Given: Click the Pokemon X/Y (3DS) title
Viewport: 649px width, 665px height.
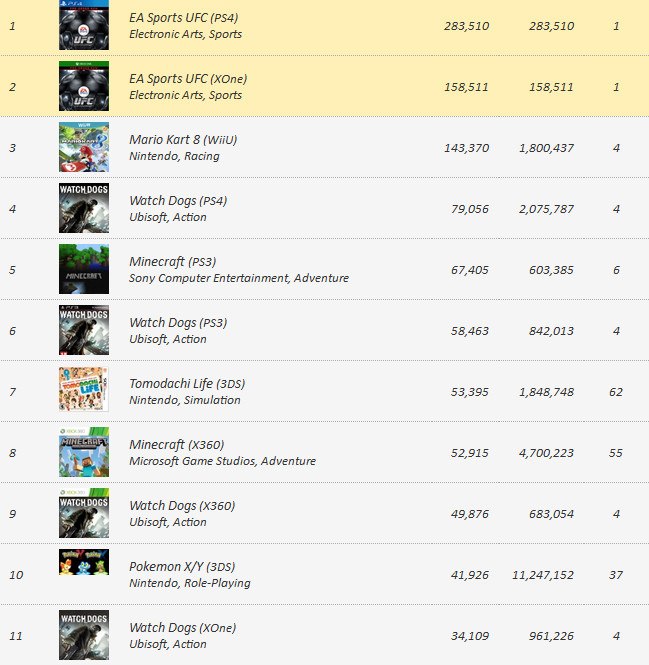Looking at the screenshot, I should [x=182, y=567].
